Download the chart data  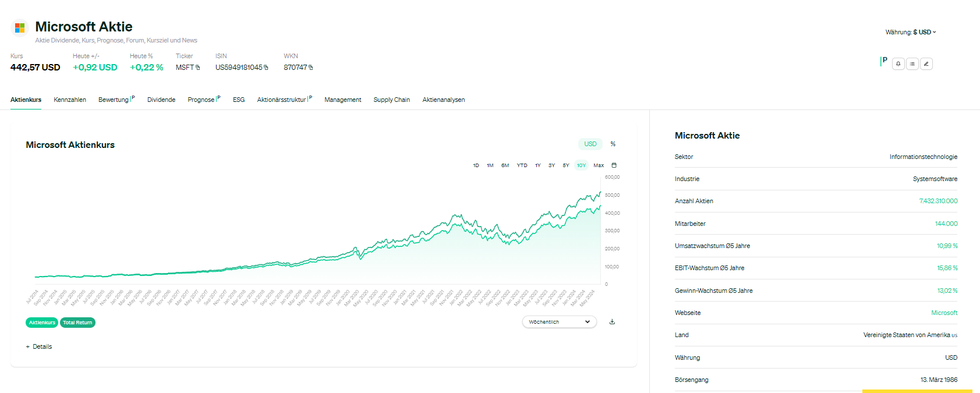(x=612, y=321)
